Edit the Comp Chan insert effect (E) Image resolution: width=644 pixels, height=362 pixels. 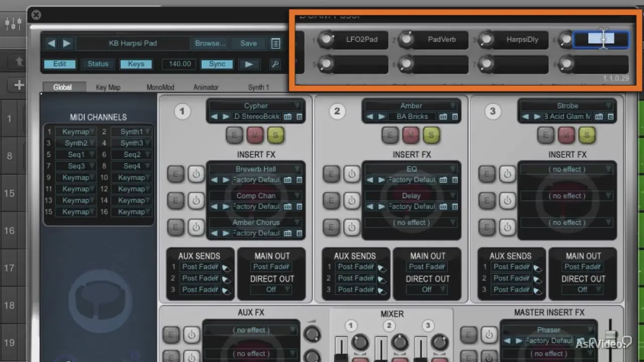click(176, 201)
